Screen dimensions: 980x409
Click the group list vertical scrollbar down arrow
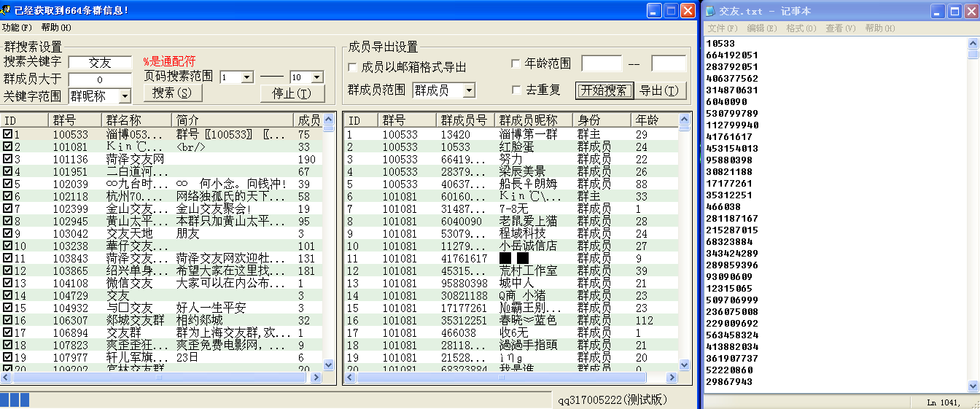coord(328,365)
